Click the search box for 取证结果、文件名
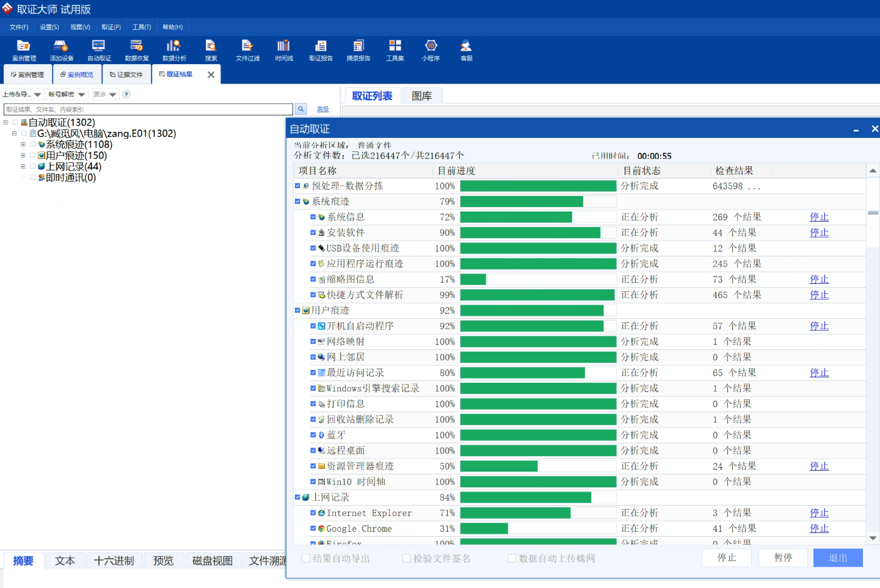 pos(148,109)
